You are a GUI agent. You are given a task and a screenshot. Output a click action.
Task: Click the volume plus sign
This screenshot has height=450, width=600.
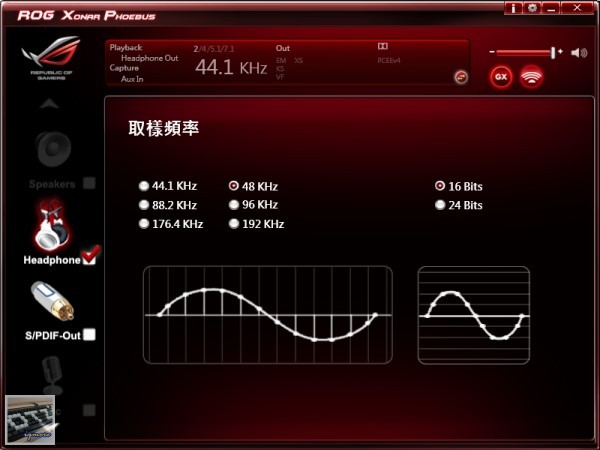coord(561,51)
